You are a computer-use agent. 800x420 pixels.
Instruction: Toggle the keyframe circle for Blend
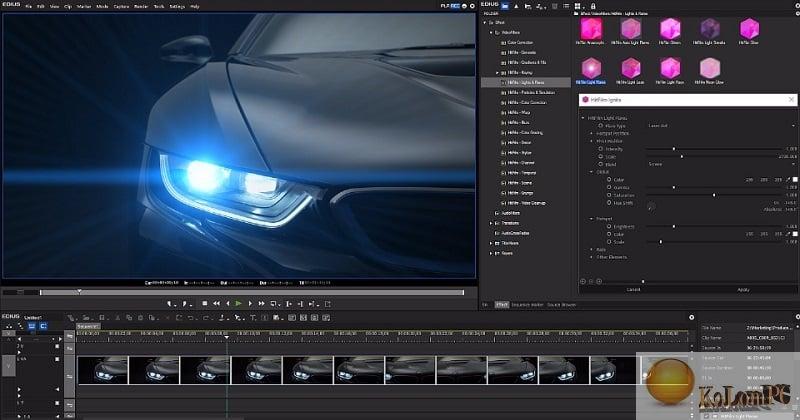point(601,164)
